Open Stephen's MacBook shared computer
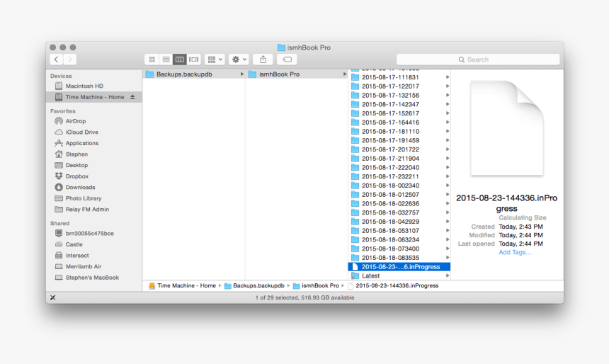 93,278
